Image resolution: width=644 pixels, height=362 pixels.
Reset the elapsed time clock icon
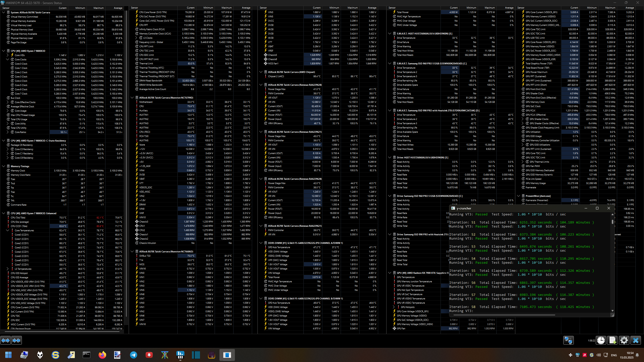tap(601, 340)
